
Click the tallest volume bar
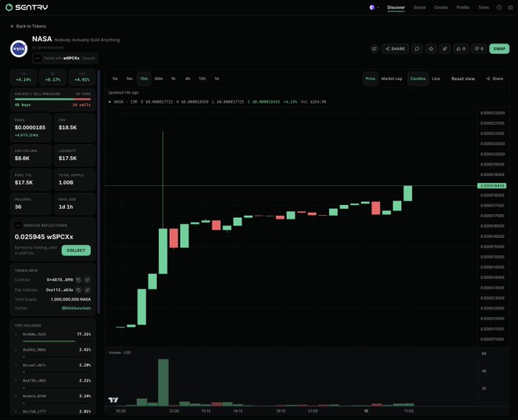[163, 383]
